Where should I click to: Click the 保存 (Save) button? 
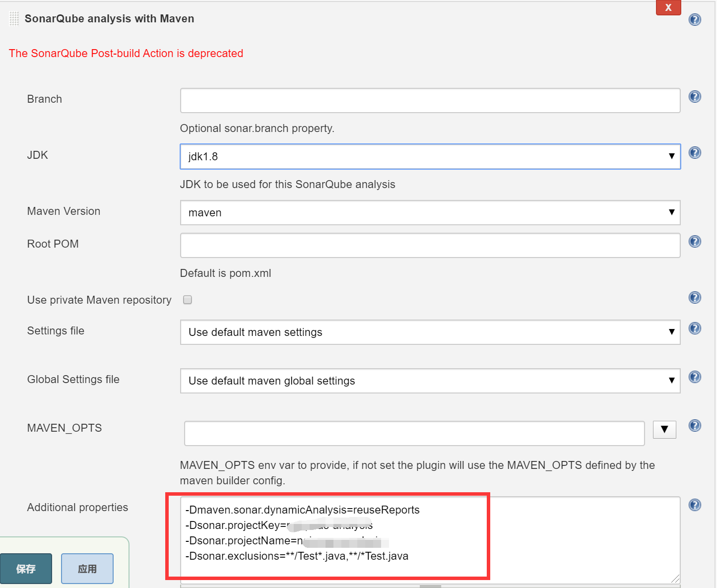point(26,568)
